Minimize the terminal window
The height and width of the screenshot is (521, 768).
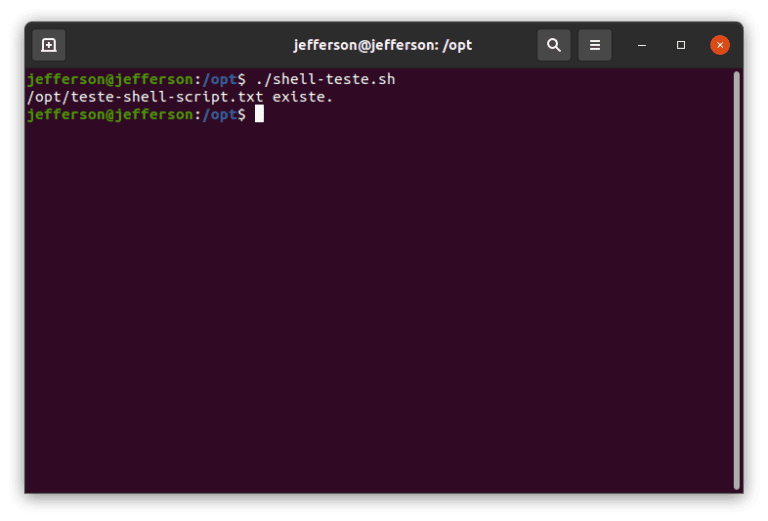[x=642, y=45]
